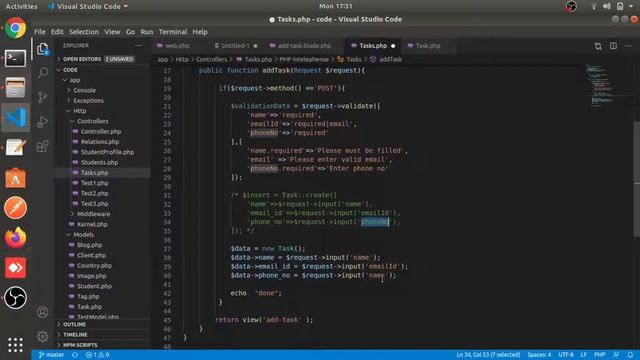Switch to the add-task.blade.php tab

[304, 46]
